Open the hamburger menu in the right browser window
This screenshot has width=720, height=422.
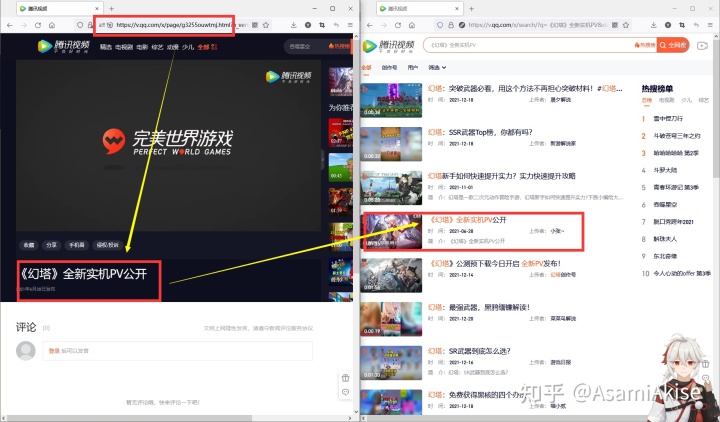click(710, 25)
